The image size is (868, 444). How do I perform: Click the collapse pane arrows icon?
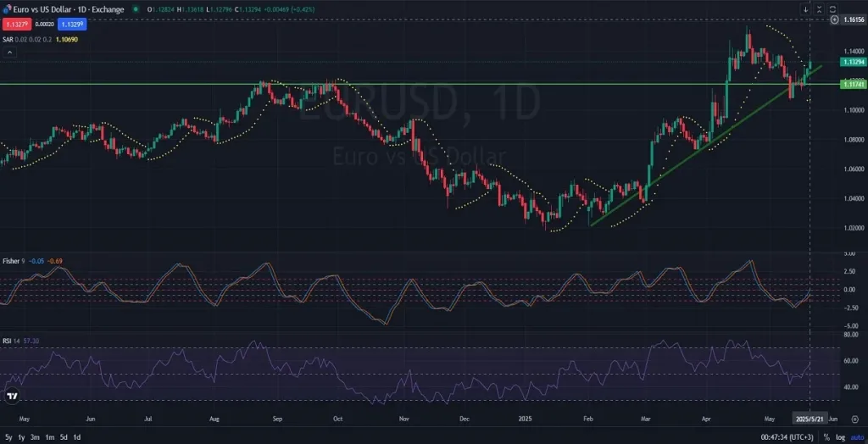tap(820, 9)
